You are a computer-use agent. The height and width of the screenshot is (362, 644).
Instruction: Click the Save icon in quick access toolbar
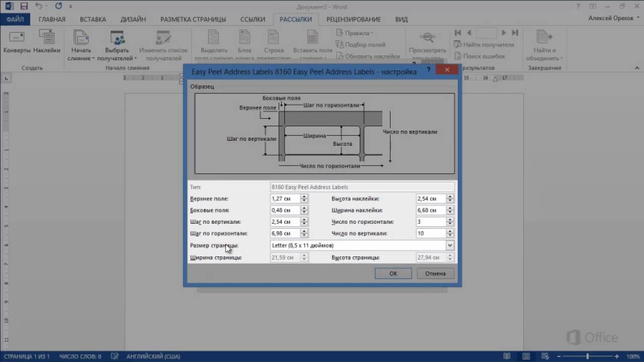tap(24, 6)
